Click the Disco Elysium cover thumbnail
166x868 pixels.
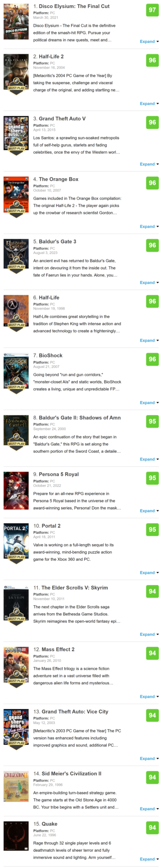[16, 22]
